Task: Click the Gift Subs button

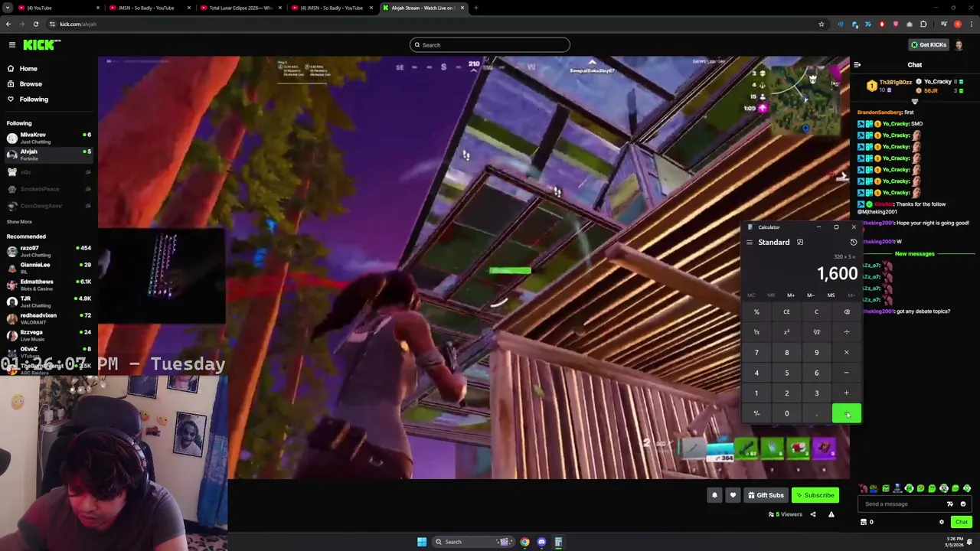Action: click(x=766, y=495)
